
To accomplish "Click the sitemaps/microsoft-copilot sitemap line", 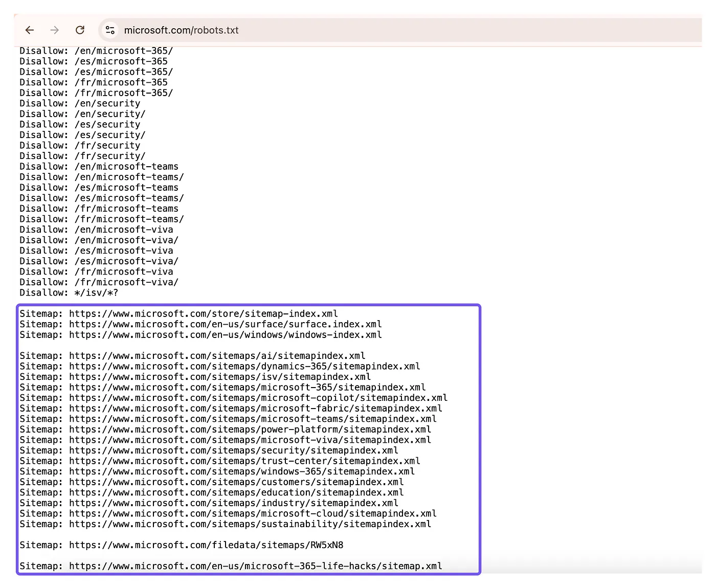I will 234,398.
